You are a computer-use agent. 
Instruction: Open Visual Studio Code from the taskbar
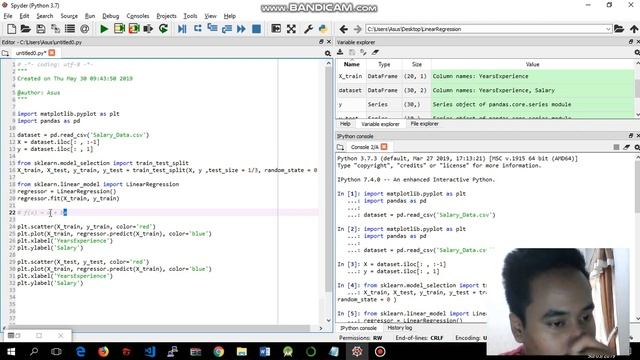(x=150, y=351)
